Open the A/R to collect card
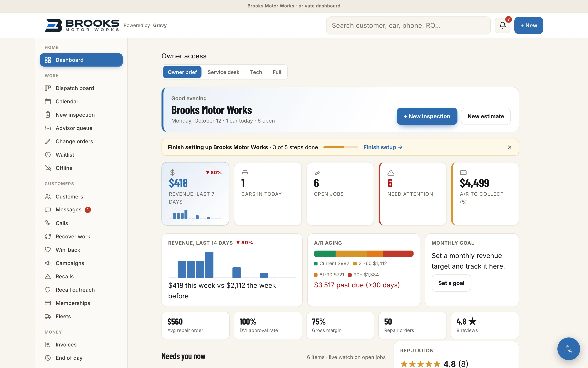Viewport: 588px width, 368px height. [485, 194]
